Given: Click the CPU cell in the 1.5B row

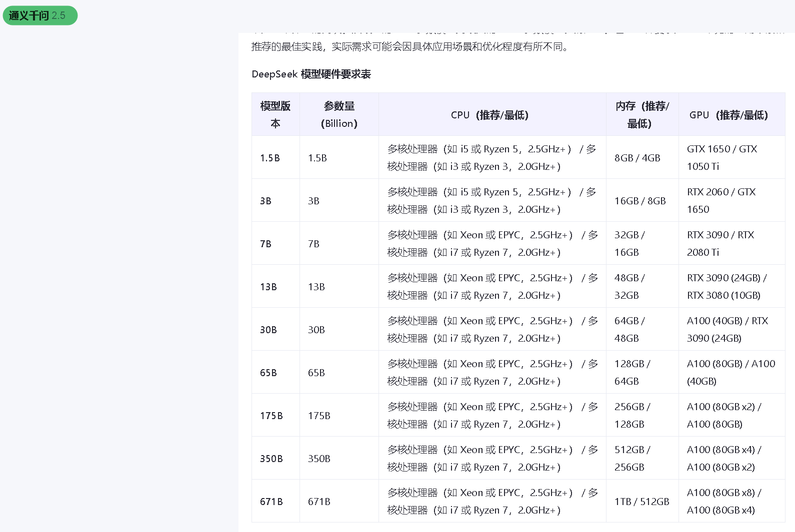Looking at the screenshot, I should click(492, 158).
